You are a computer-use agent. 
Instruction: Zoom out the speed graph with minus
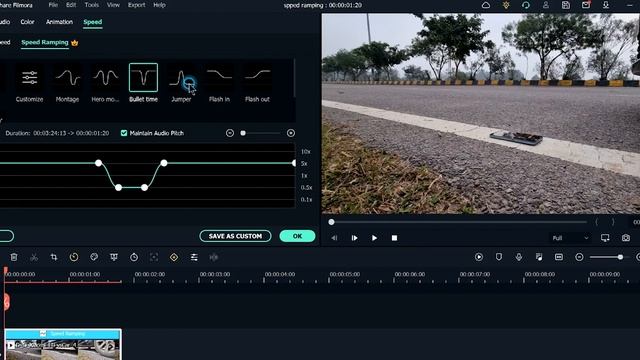click(230, 133)
